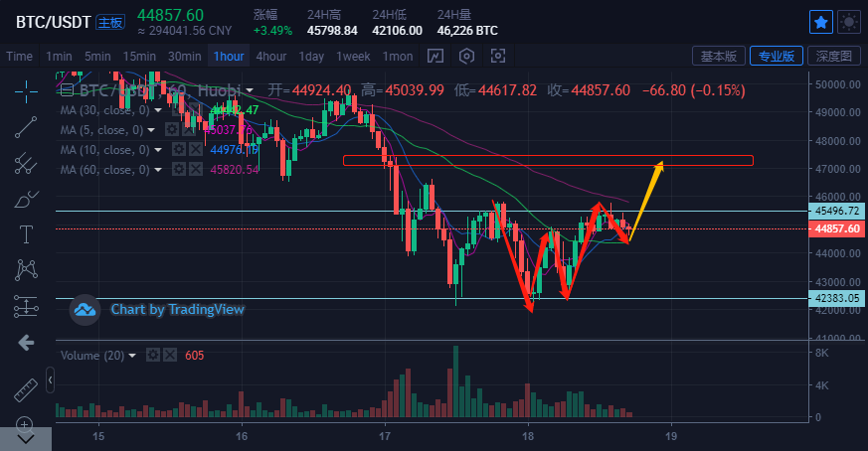Expand more drawing tools chevron at bottom
The width and height of the screenshot is (868, 451).
click(26, 436)
